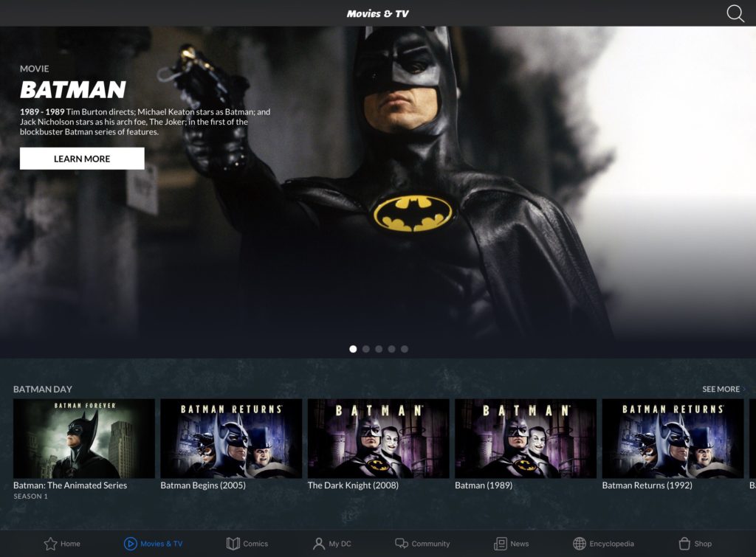The width and height of the screenshot is (756, 557).
Task: Open the Community tab label
Action: [430, 544]
